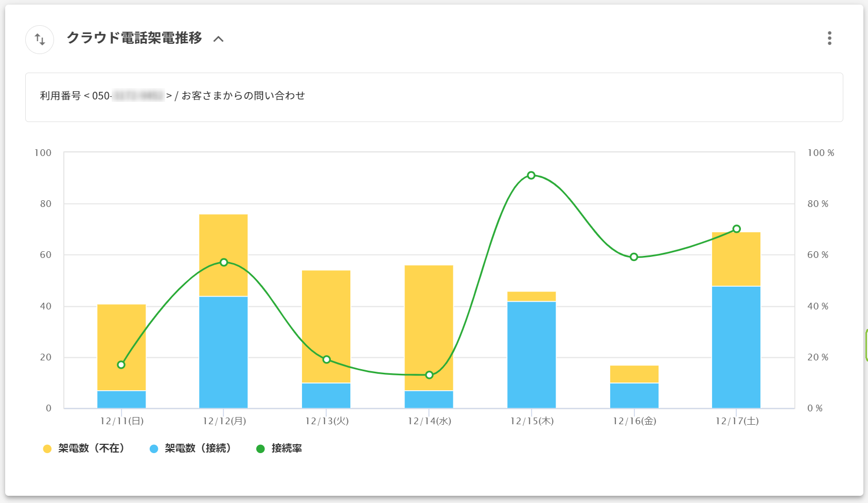868x503 pixels.
Task: Click the 接続率 marker on 12/16(金)
Action: [634, 257]
